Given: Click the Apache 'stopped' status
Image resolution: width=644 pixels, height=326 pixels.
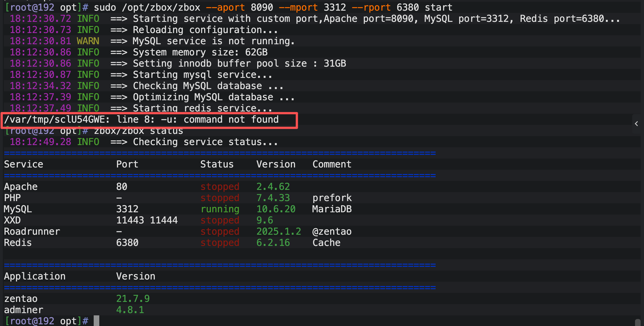Looking at the screenshot, I should pos(220,187).
